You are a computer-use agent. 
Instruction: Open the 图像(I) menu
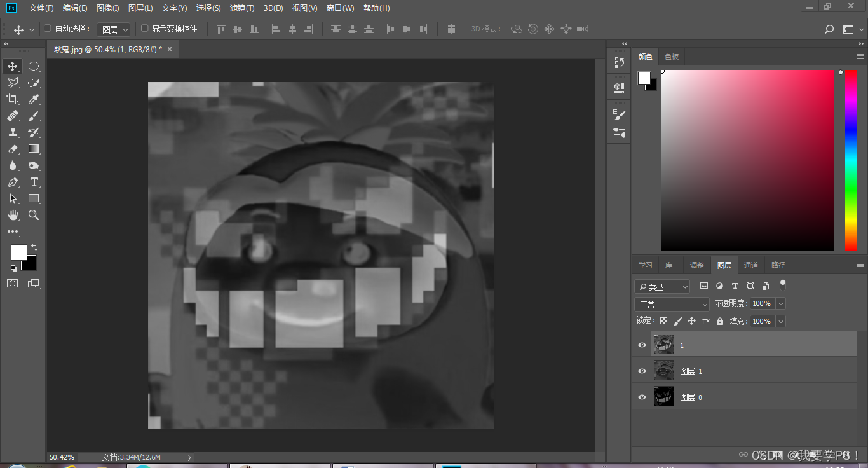click(107, 8)
